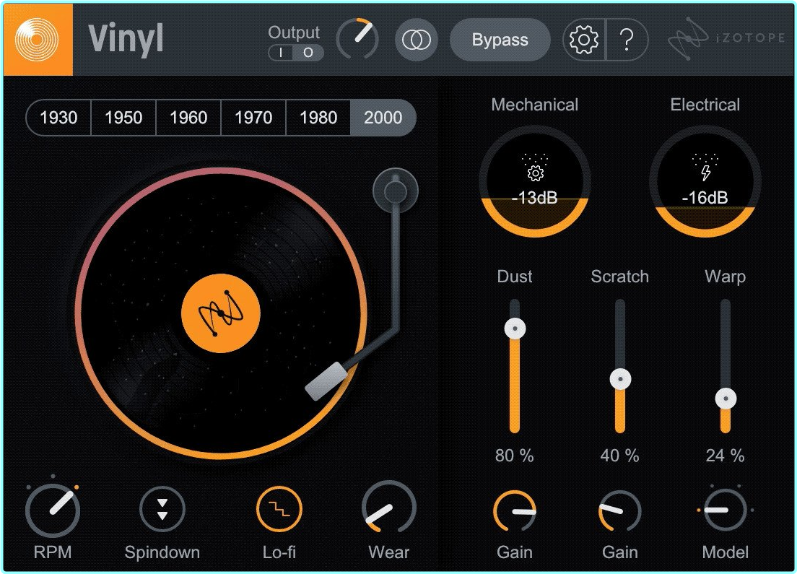The width and height of the screenshot is (797, 574).
Task: Click the Warp 24 % value
Action: tap(725, 456)
